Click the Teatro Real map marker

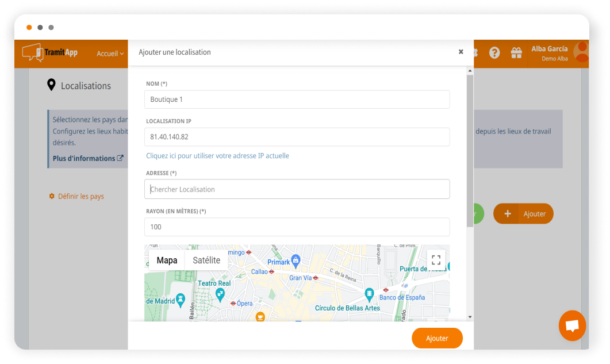point(220,294)
